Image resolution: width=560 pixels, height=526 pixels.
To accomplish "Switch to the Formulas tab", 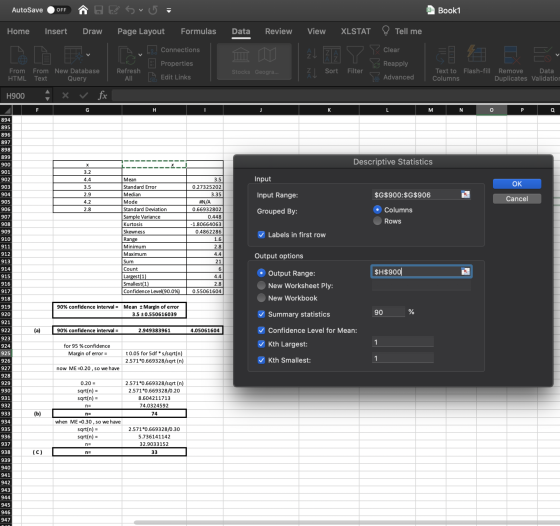I will tap(198, 31).
